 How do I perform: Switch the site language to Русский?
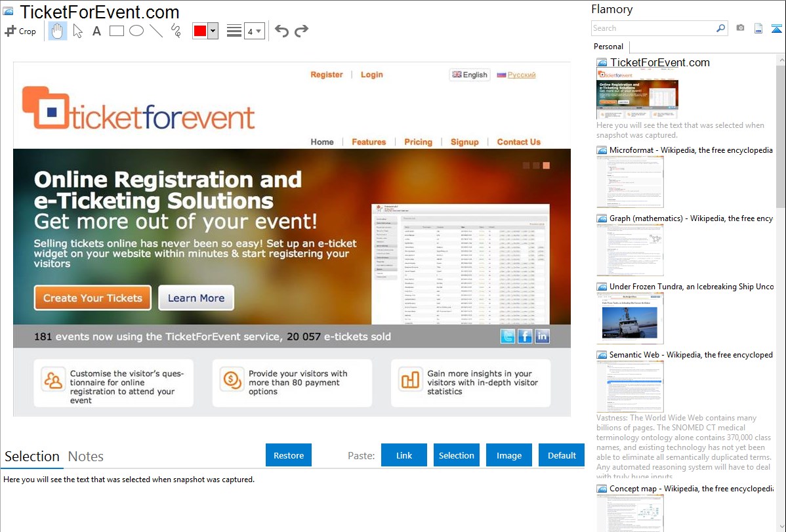tap(516, 75)
